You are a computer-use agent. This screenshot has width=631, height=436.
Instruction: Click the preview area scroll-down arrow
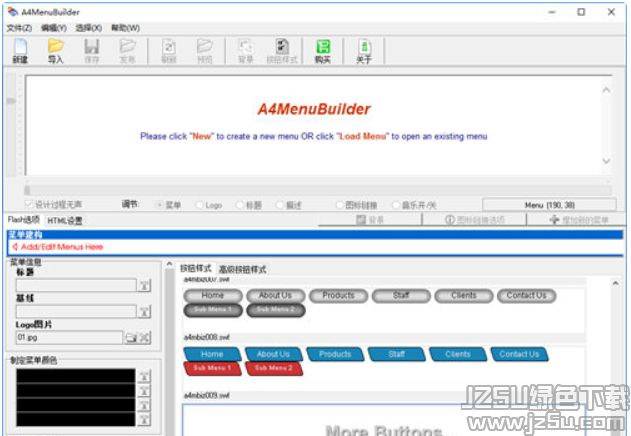point(606,161)
